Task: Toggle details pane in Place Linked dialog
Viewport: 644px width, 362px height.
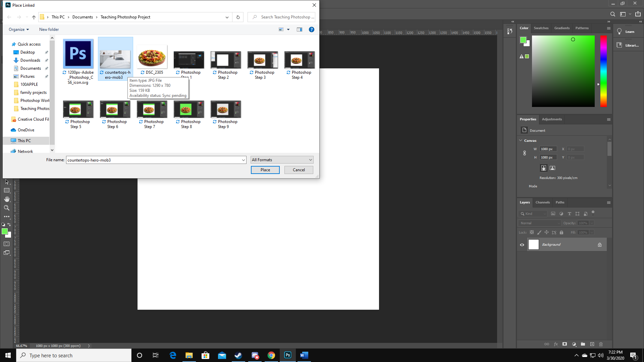Action: [x=300, y=29]
